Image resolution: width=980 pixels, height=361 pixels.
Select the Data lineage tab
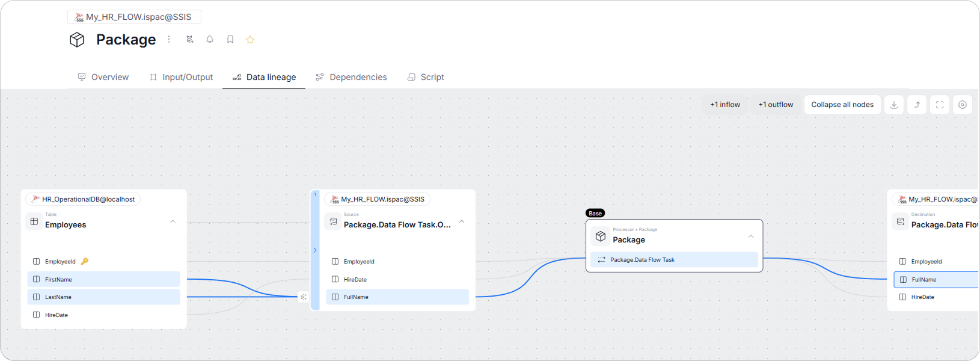(x=264, y=77)
